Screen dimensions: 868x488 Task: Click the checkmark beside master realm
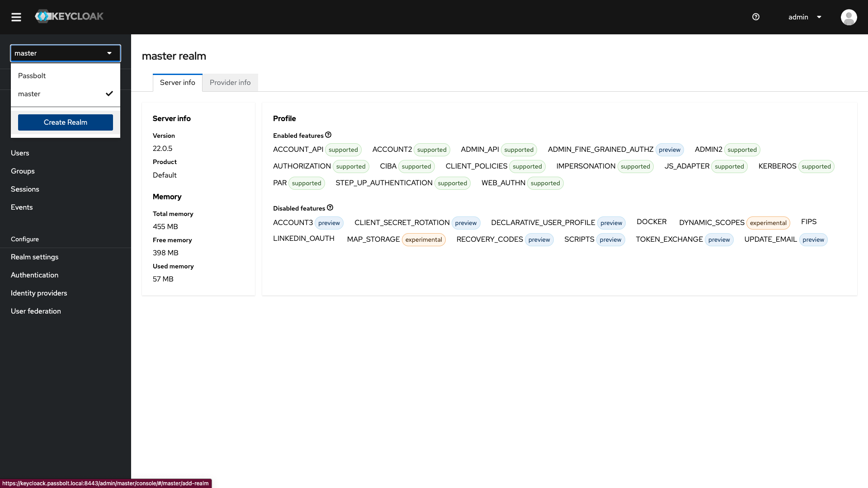[109, 94]
